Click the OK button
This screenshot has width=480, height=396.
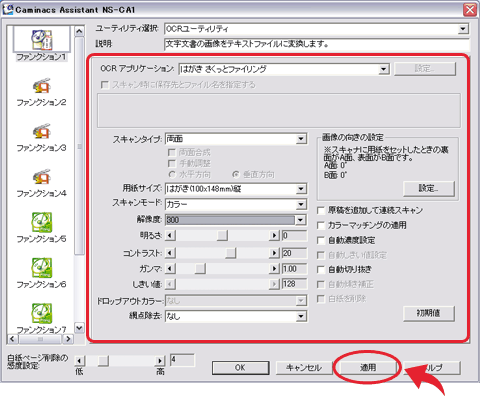point(240,368)
